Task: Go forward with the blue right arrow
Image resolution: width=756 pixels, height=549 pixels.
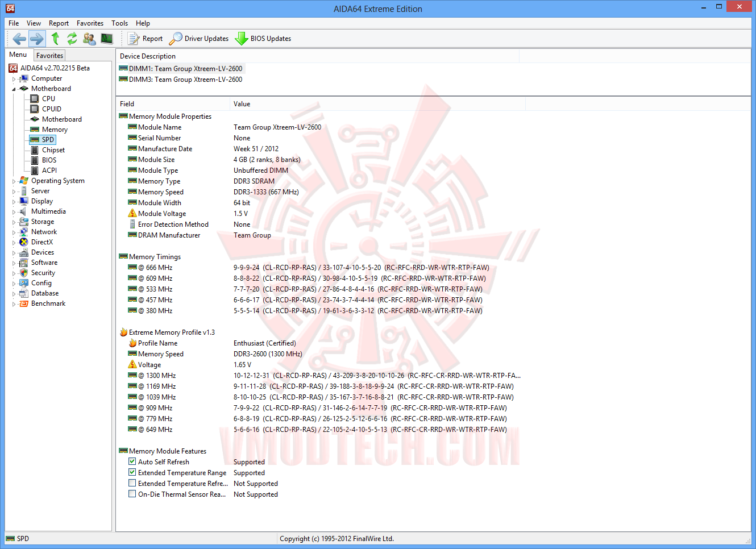Action: coord(37,39)
